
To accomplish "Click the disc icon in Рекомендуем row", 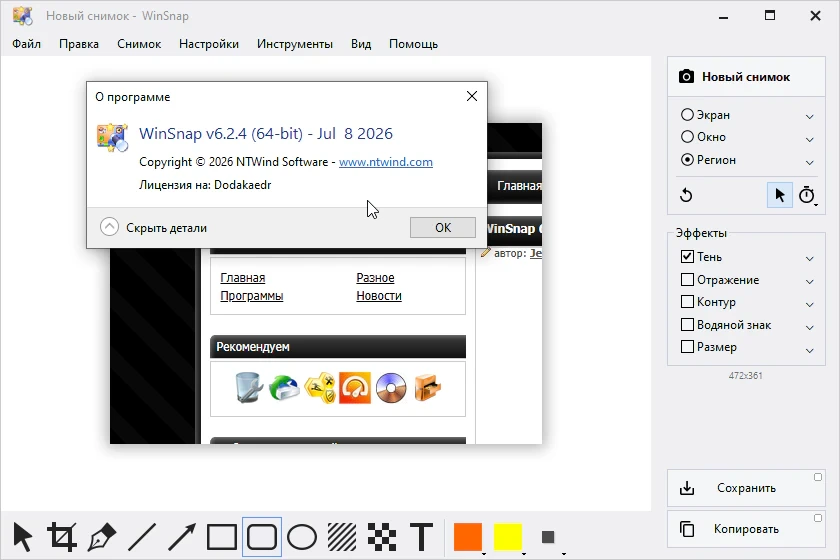I will (x=391, y=387).
